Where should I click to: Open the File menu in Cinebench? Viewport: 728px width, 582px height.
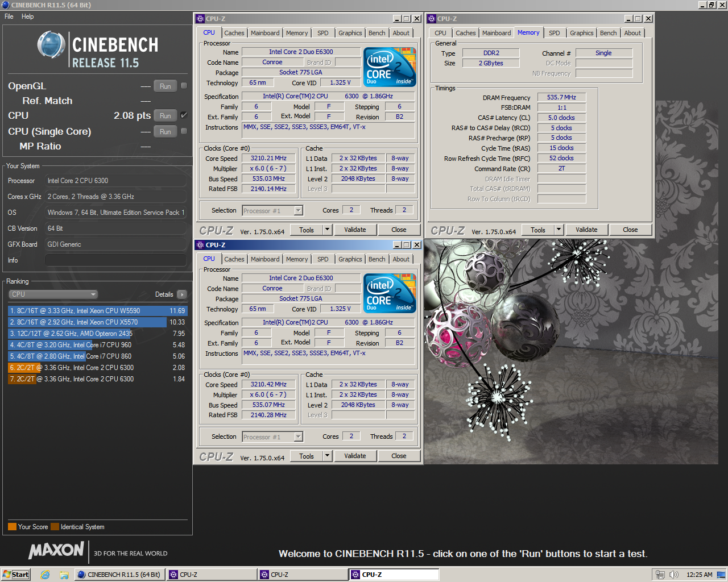(x=9, y=16)
